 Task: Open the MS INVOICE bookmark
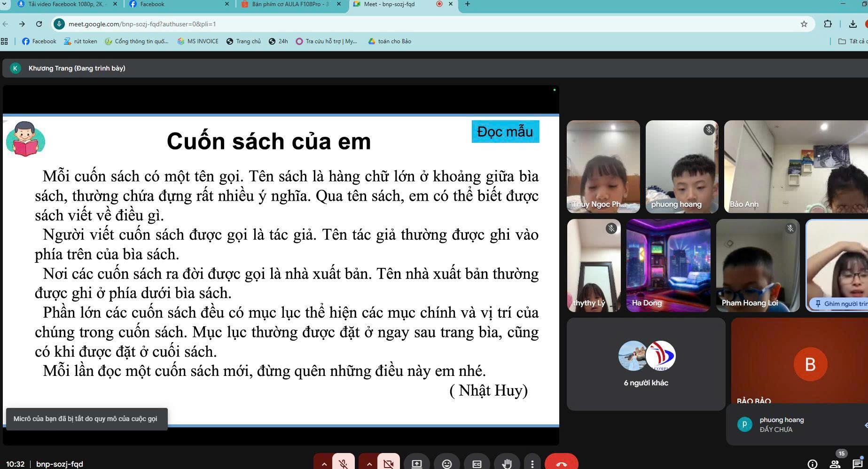click(x=198, y=41)
